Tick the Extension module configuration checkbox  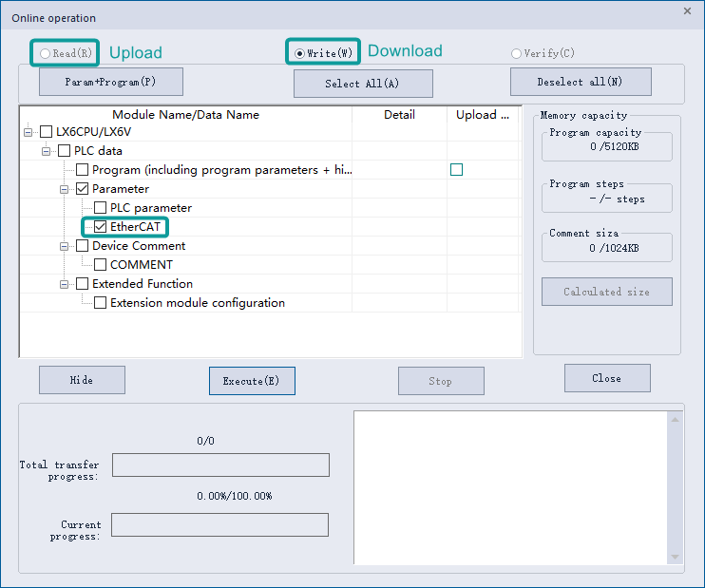[x=100, y=303]
